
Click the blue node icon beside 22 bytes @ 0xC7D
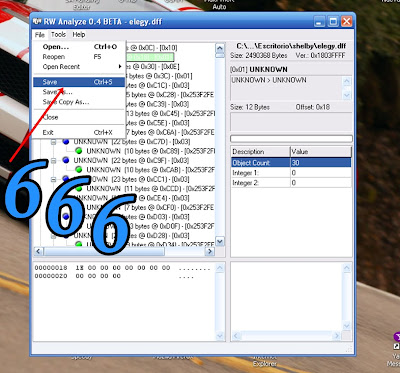[x=66, y=142]
